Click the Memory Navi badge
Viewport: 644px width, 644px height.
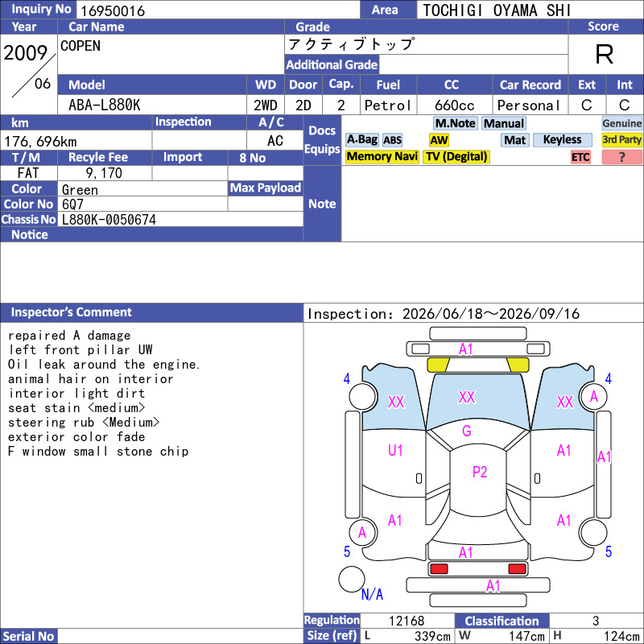382,156
